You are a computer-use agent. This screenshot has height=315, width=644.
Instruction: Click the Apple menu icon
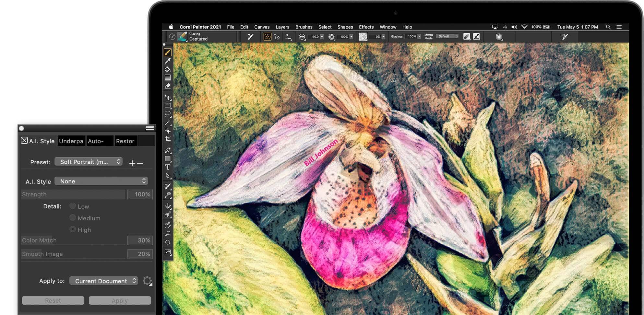[171, 27]
